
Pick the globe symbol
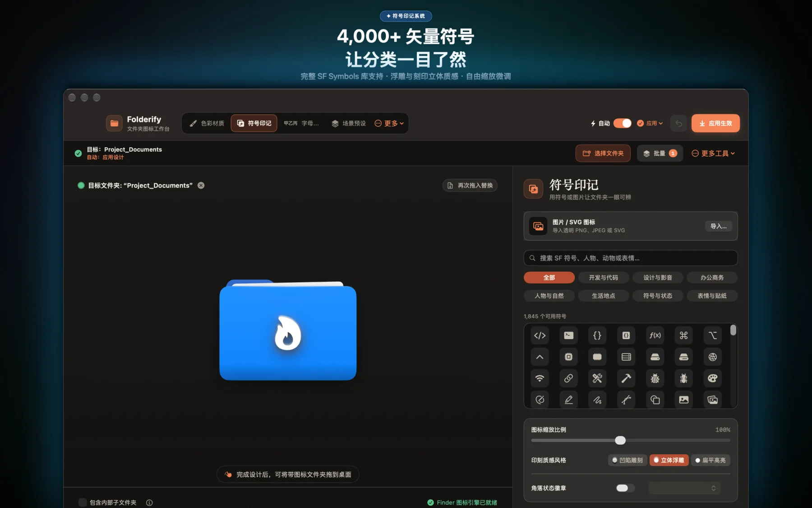pyautogui.click(x=713, y=357)
